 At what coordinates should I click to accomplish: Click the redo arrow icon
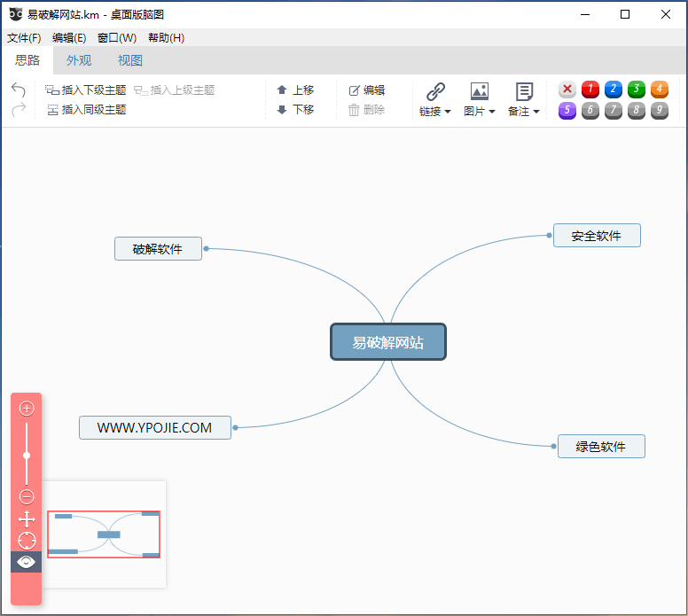19,109
